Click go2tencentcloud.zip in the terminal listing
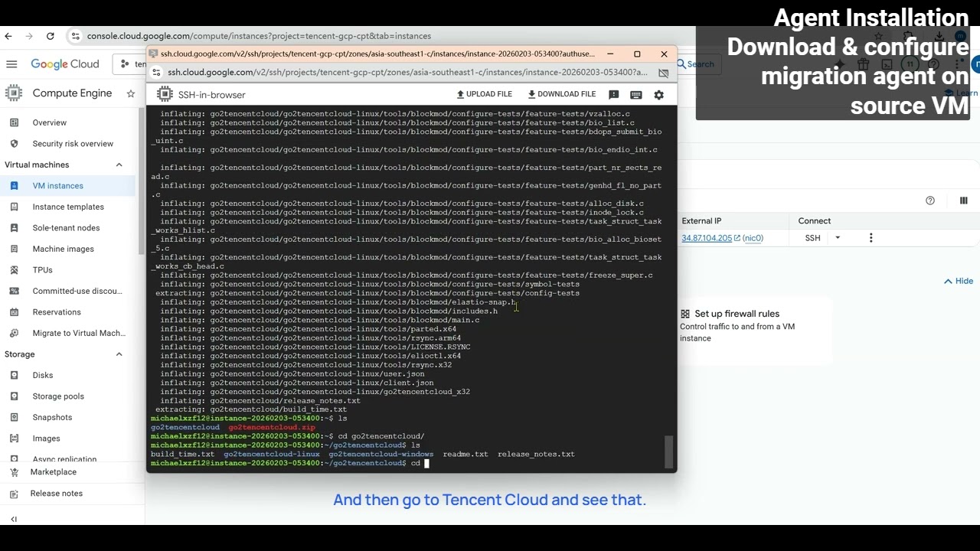The width and height of the screenshot is (980, 551). (x=272, y=427)
